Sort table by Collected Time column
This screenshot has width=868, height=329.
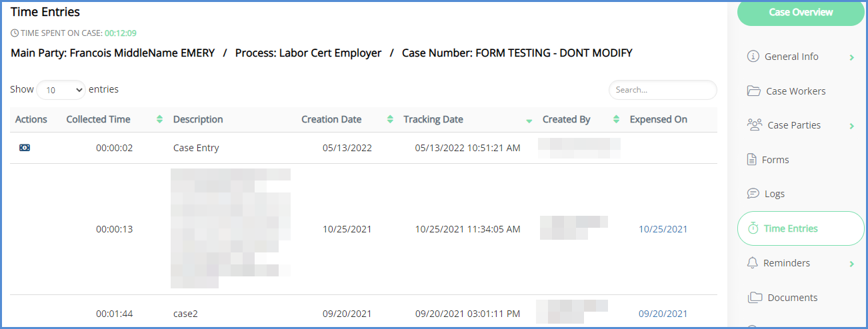point(99,120)
